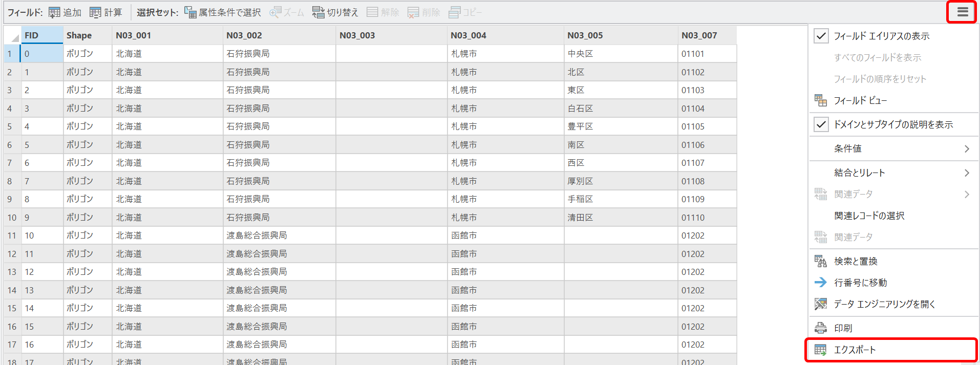Image resolution: width=980 pixels, height=365 pixels.
Task: Click the Add field (追加) icon
Action: point(54,12)
